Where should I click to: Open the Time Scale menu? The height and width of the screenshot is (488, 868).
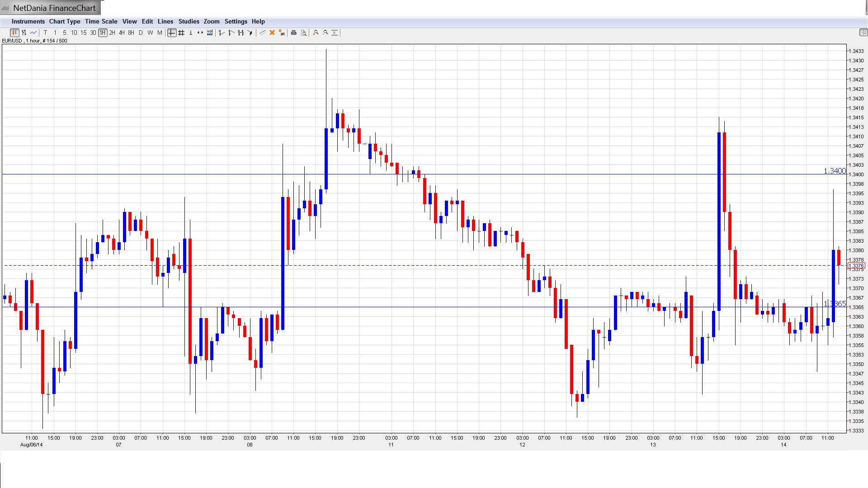click(x=101, y=21)
